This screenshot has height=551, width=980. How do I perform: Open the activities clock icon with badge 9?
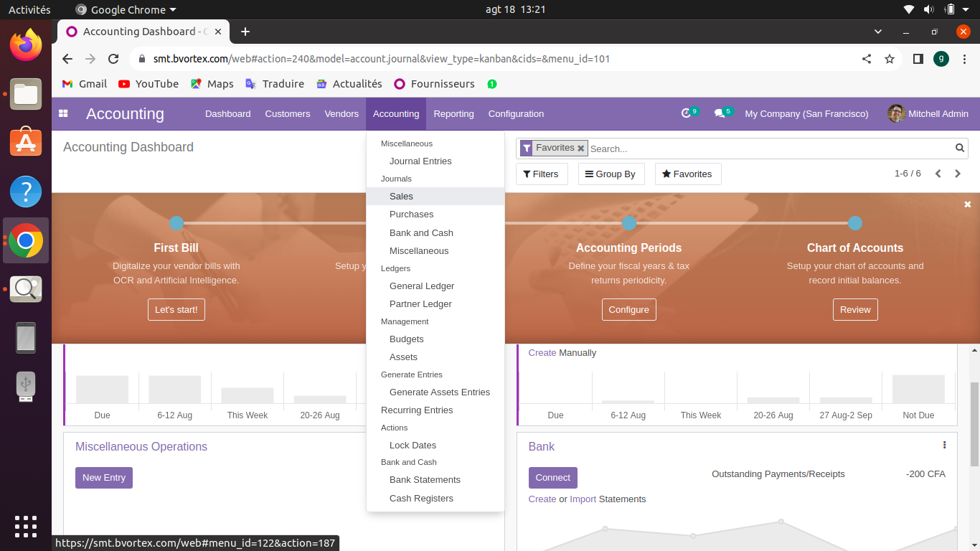click(687, 113)
